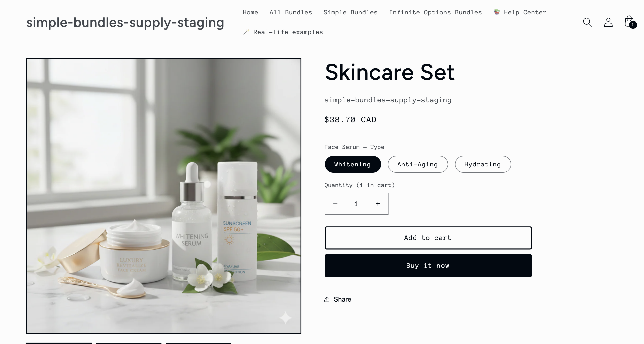Image resolution: width=644 pixels, height=344 pixels.
Task: Click the Add to cart button
Action: (x=428, y=238)
